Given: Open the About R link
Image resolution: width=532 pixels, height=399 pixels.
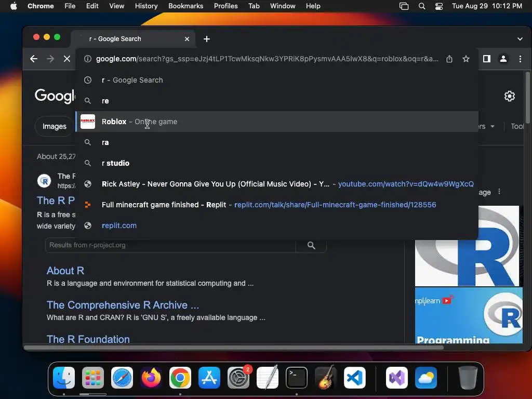Looking at the screenshot, I should click(x=65, y=270).
